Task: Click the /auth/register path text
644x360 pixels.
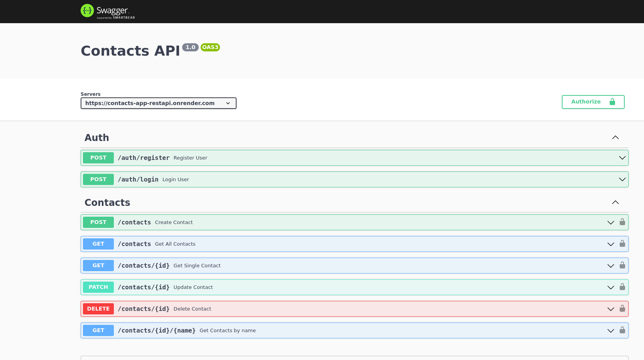Action: (x=144, y=158)
